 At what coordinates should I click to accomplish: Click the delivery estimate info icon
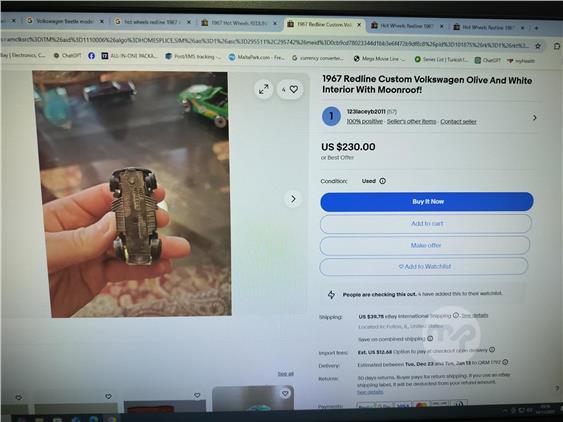[505, 362]
